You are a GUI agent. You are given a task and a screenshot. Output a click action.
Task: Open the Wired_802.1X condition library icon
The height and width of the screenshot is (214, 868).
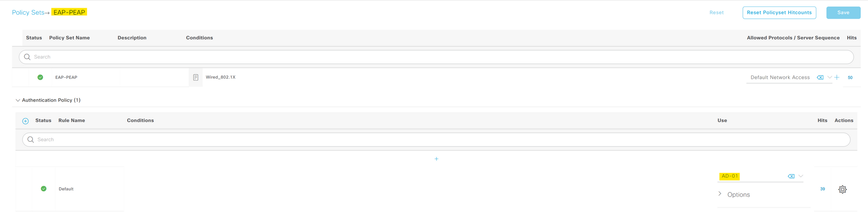tap(196, 78)
